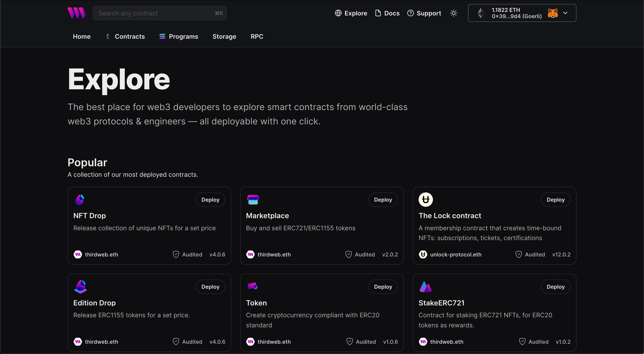Screen dimensions: 644x354
Task: Select the Token card icon
Action: coord(252,286)
